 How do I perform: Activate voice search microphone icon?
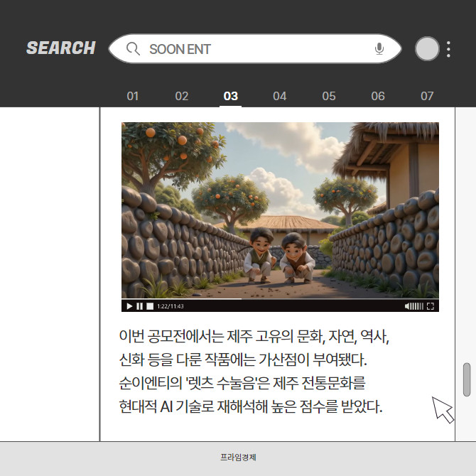click(x=379, y=49)
